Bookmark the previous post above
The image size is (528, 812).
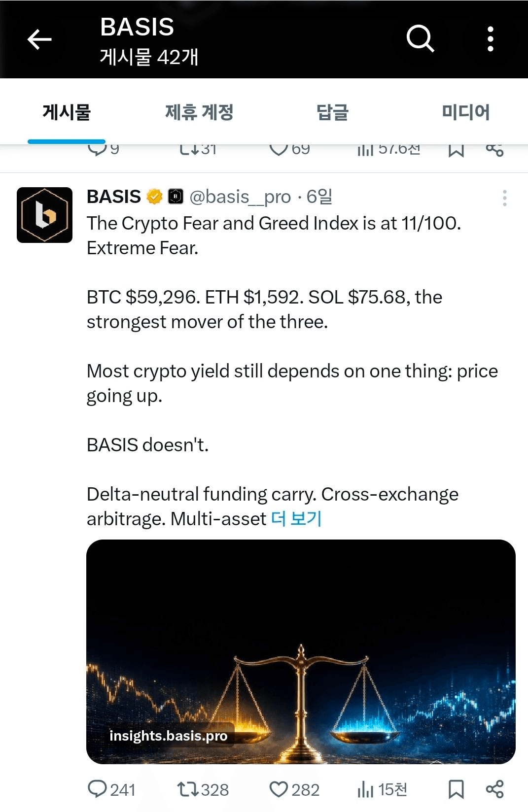pos(456,149)
